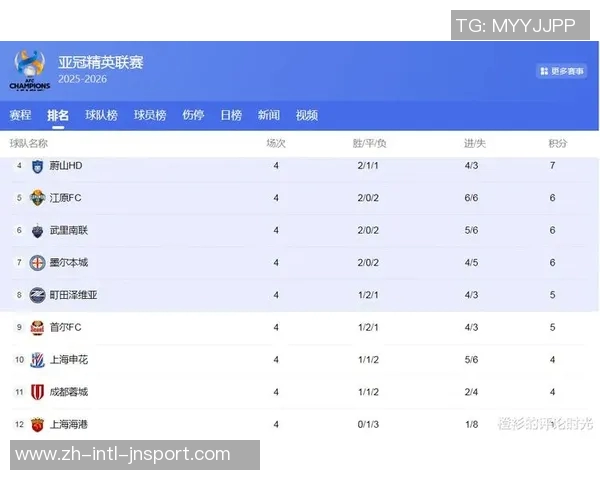Open the 墨尔本城 team name
Viewport: 600px width, 480px height.
(x=69, y=263)
